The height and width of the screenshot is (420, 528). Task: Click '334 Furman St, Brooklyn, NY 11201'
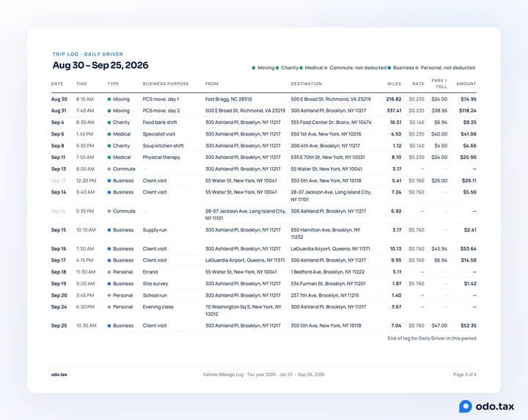pos(328,284)
